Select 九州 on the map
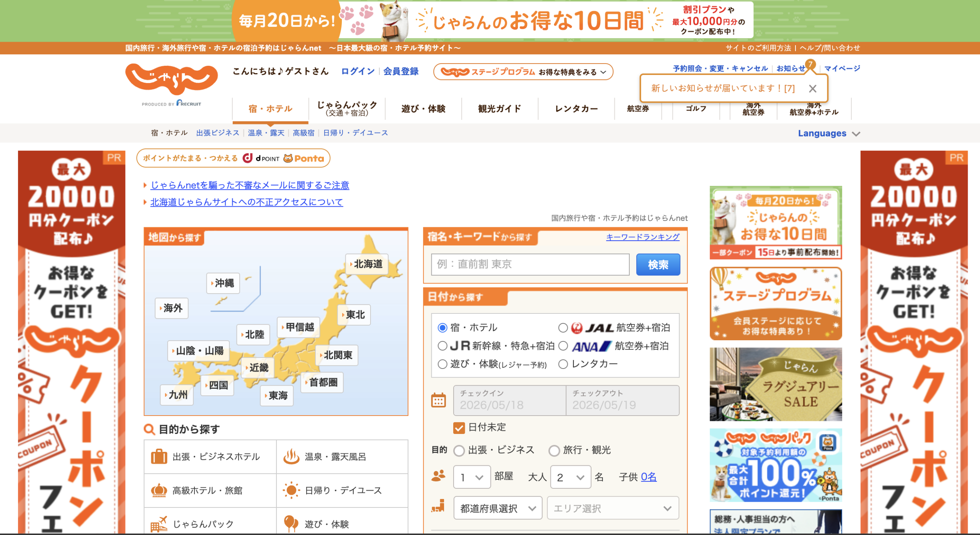 pos(177,395)
